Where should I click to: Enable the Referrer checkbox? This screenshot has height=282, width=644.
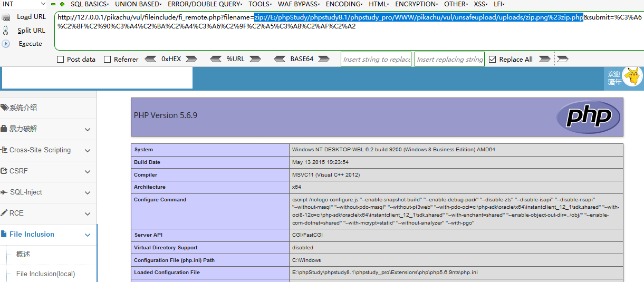pos(108,60)
